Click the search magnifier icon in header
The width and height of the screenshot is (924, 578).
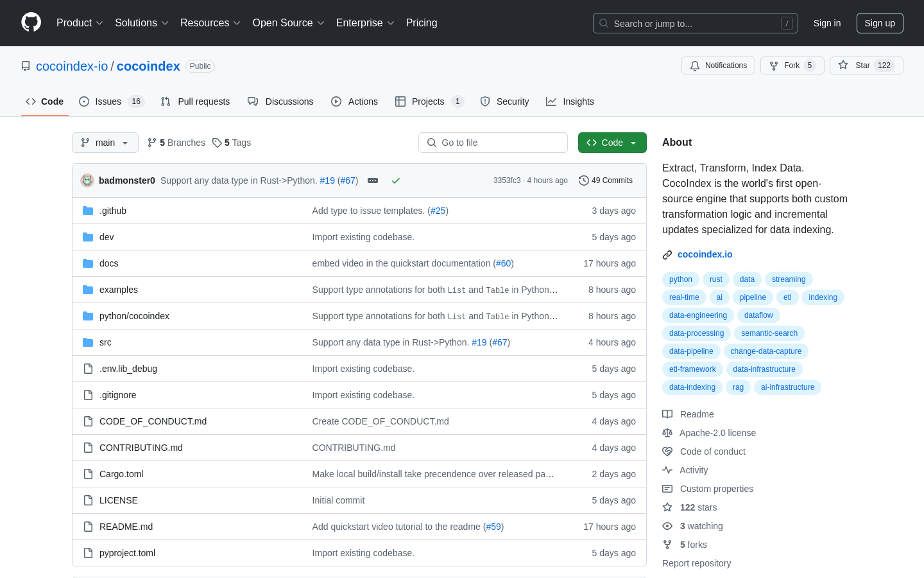pos(604,23)
